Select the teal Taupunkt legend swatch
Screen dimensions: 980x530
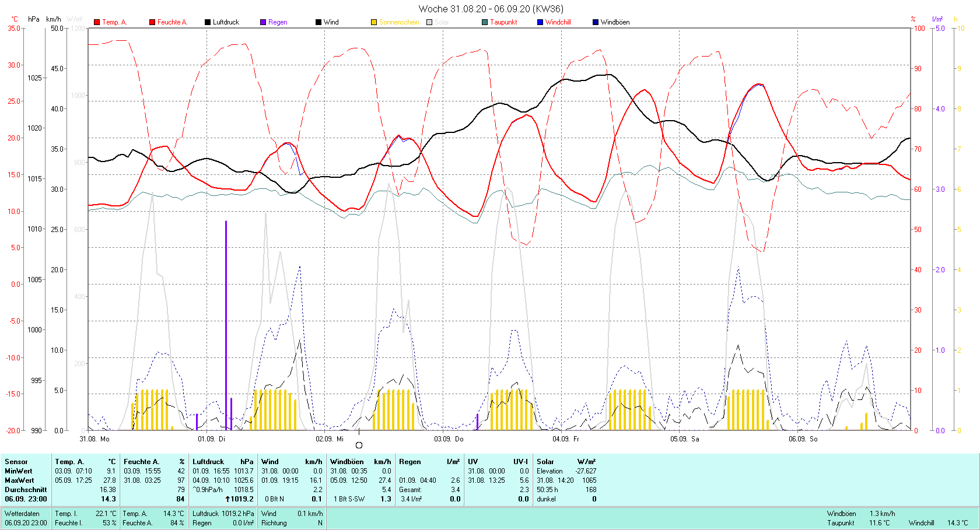click(485, 22)
